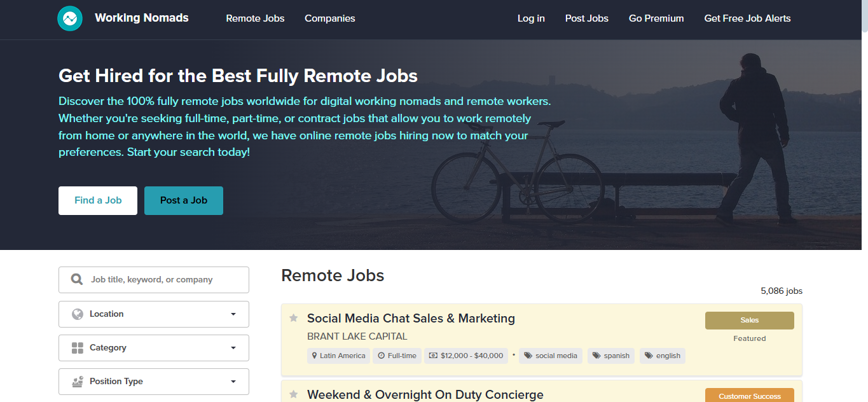Star the Weekend Overnight Concierge listing
This screenshot has width=868, height=402.
[x=294, y=394]
